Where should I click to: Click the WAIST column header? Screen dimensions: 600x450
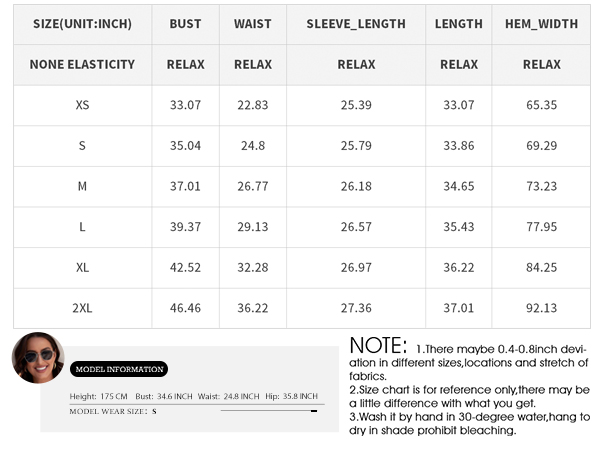point(253,24)
